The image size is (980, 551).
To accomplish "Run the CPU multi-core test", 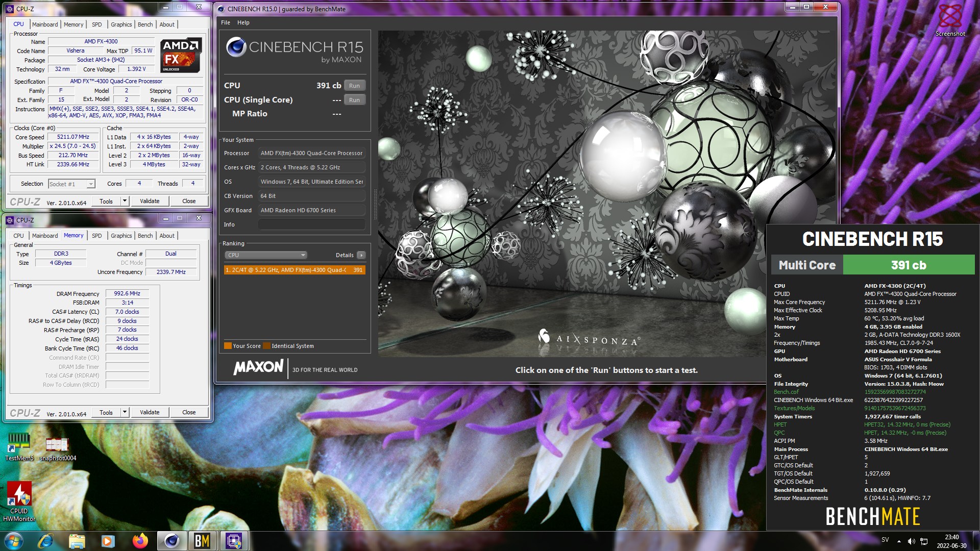I will point(355,86).
